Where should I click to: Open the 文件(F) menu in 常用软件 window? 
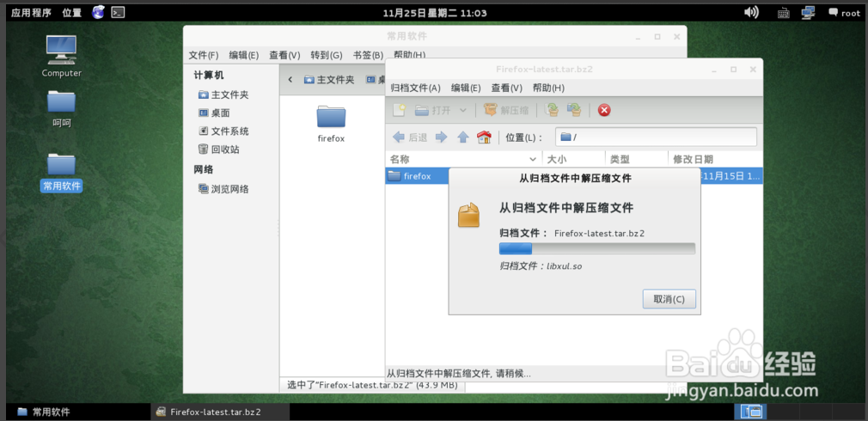(204, 55)
